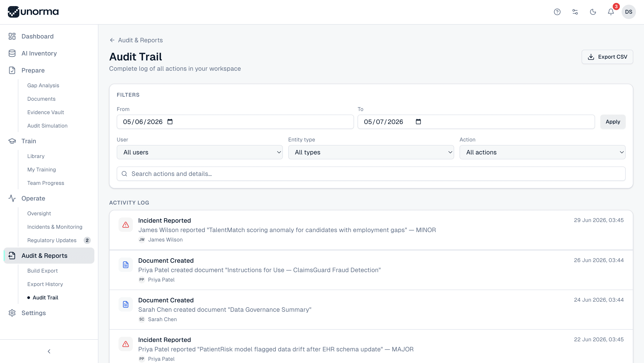Open the DS user avatar menu
644x363 pixels.
pos(629,12)
